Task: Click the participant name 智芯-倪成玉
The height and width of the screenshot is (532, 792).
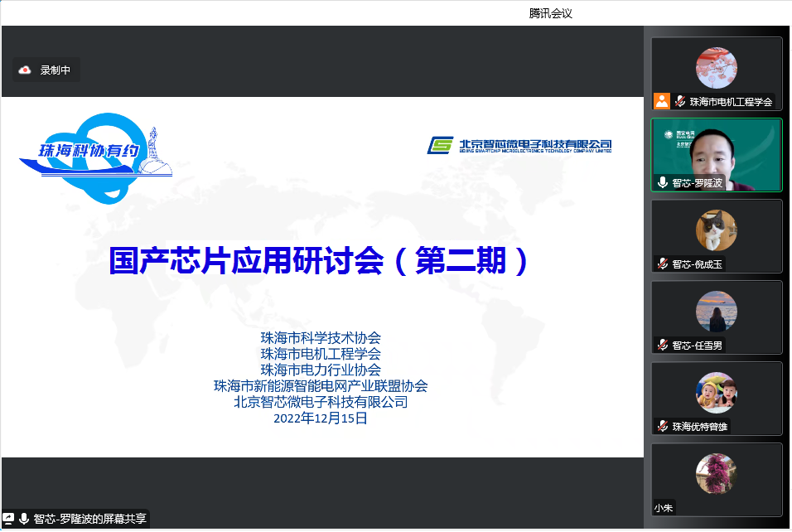Action: point(697,264)
